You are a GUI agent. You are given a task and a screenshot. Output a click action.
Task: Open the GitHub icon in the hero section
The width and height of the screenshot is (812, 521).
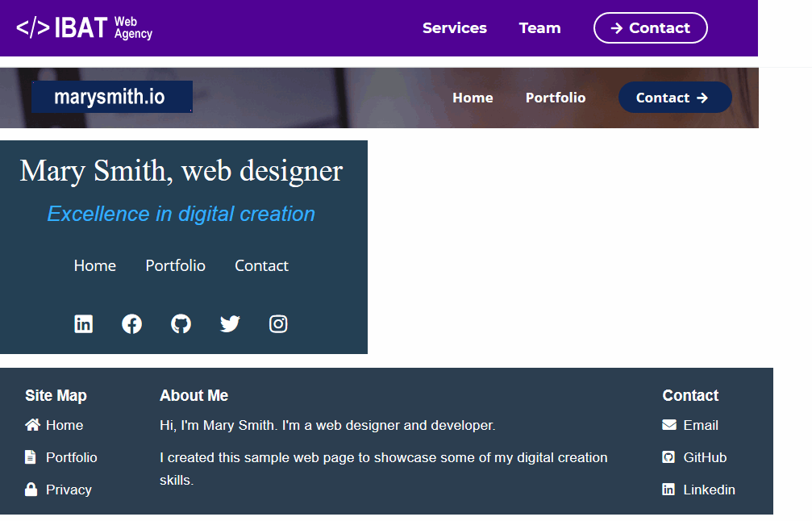click(x=181, y=323)
